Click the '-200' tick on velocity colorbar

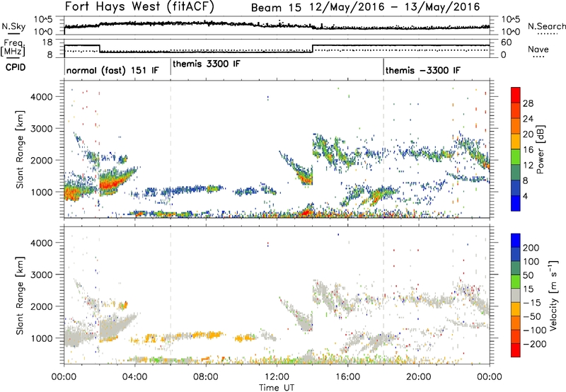tap(535, 344)
